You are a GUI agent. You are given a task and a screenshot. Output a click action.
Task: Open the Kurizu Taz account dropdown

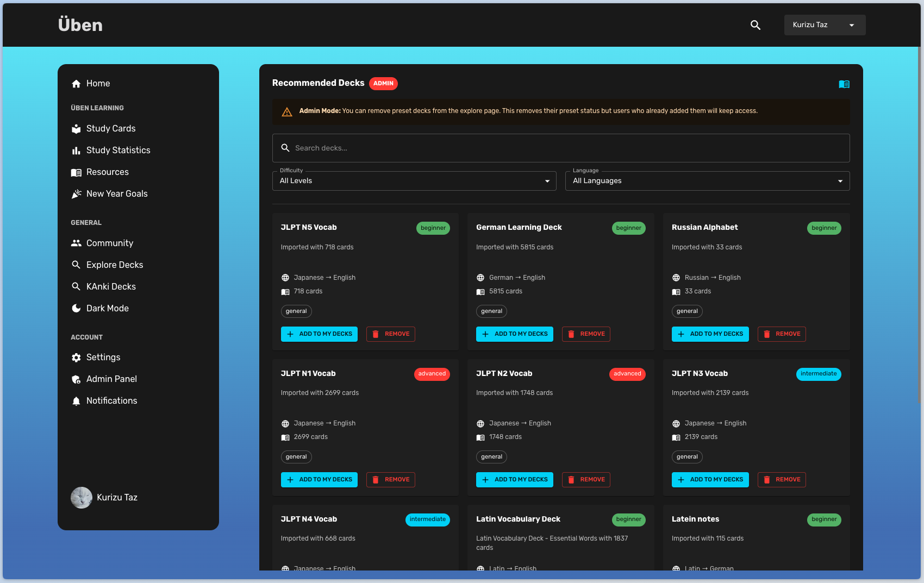click(x=825, y=25)
